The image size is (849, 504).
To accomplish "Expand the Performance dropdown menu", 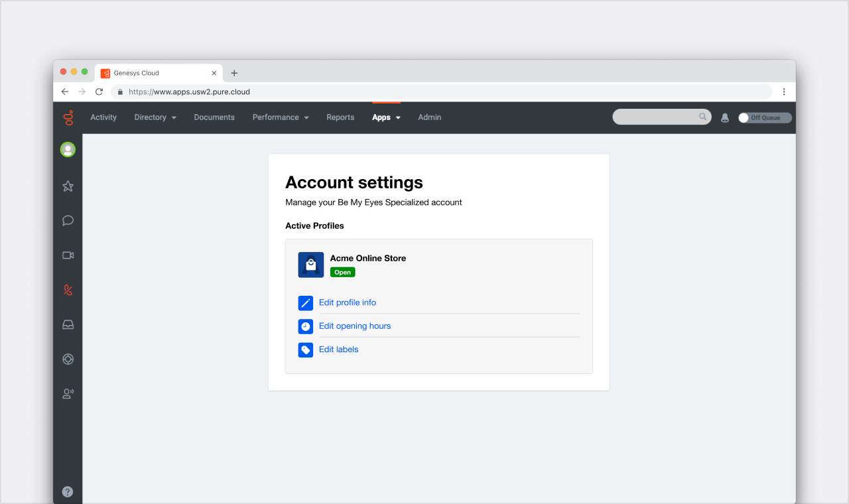I will coord(281,117).
